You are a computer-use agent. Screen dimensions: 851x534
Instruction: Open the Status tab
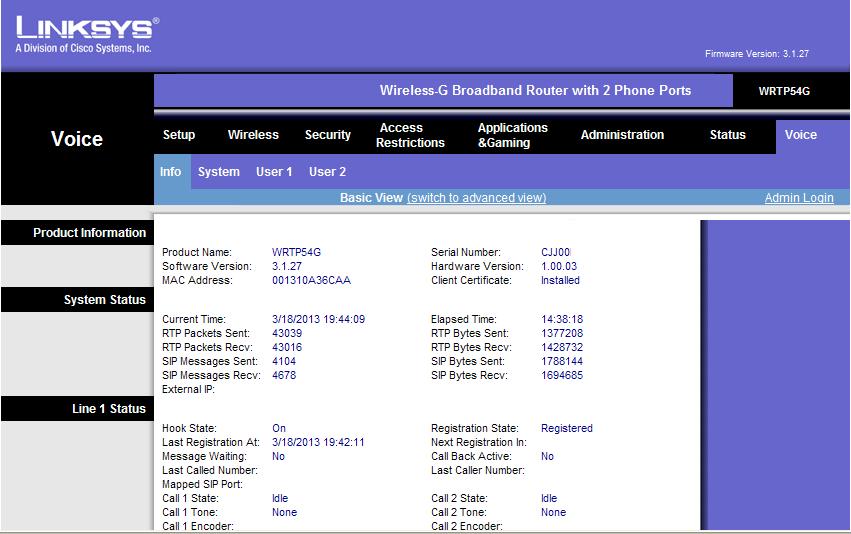coord(727,135)
